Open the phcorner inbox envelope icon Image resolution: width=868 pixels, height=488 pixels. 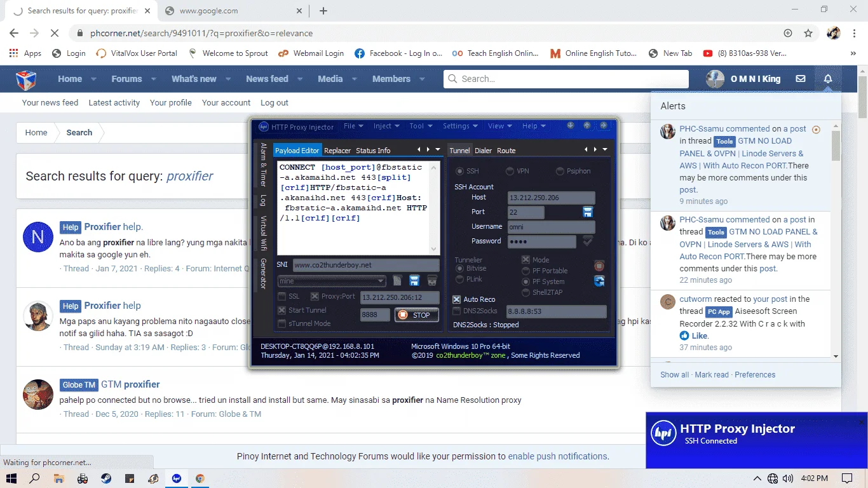[801, 79]
